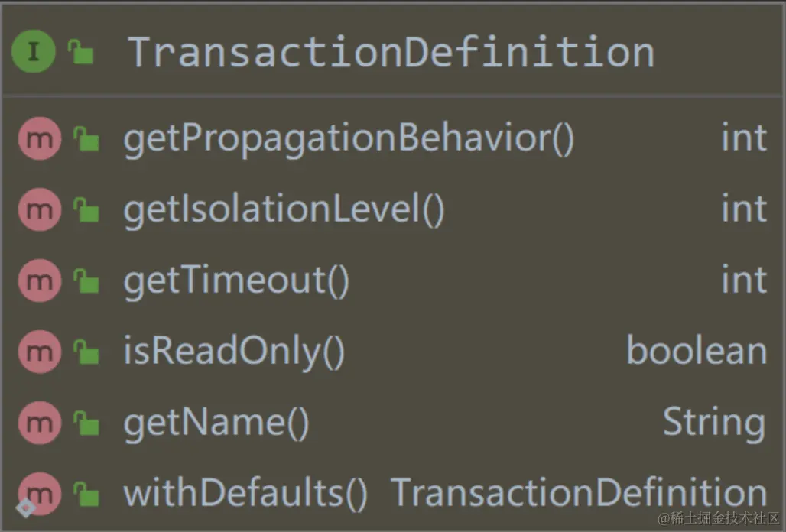
Task: Click method icon next to getName()
Action: (40, 423)
